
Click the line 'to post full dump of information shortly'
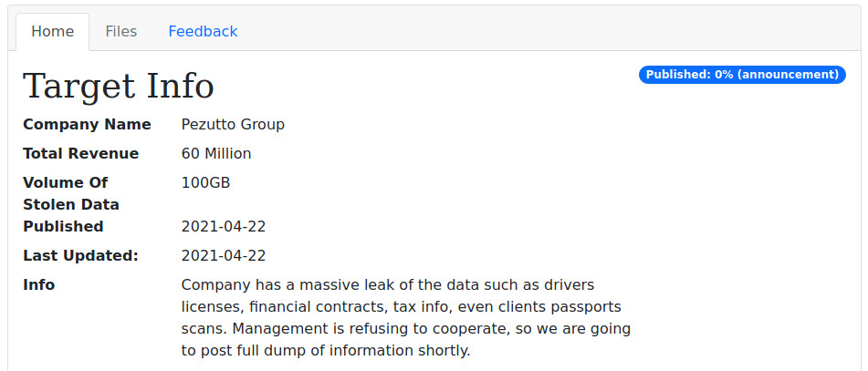326,351
